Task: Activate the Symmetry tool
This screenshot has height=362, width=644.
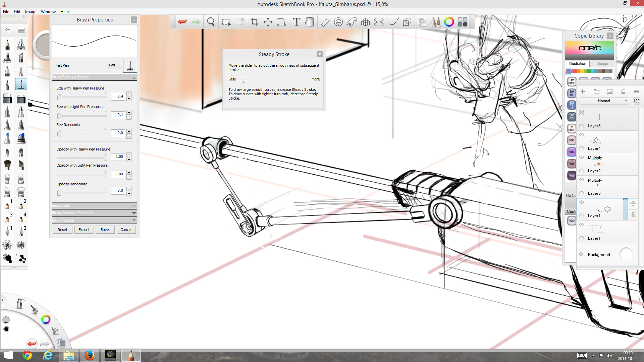Action: [x=379, y=22]
